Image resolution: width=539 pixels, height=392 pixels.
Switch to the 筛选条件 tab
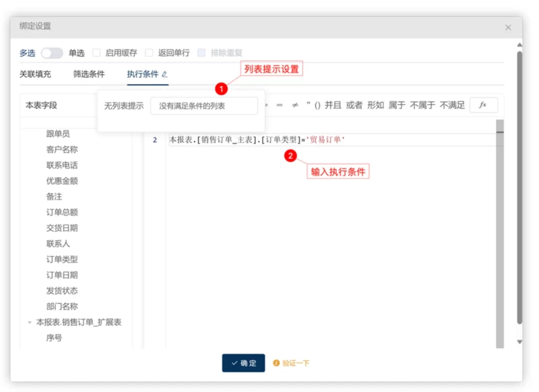(88, 74)
